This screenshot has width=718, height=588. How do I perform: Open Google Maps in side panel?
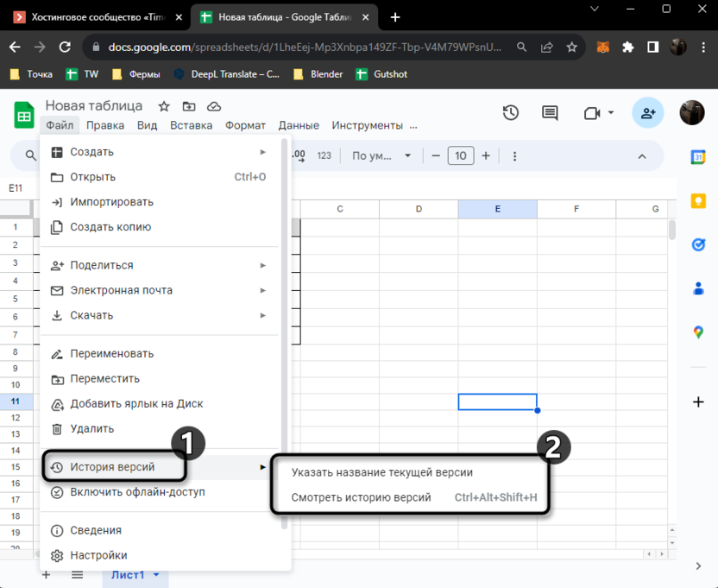tap(698, 332)
